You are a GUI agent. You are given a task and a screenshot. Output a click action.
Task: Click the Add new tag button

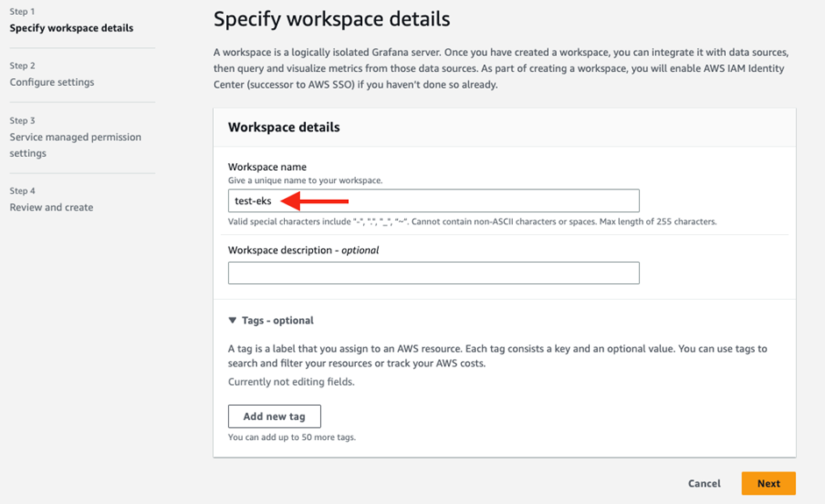(274, 416)
